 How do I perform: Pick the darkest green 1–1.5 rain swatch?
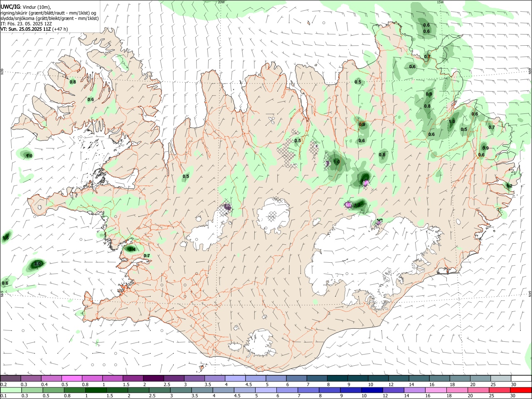pyautogui.click(x=96, y=390)
